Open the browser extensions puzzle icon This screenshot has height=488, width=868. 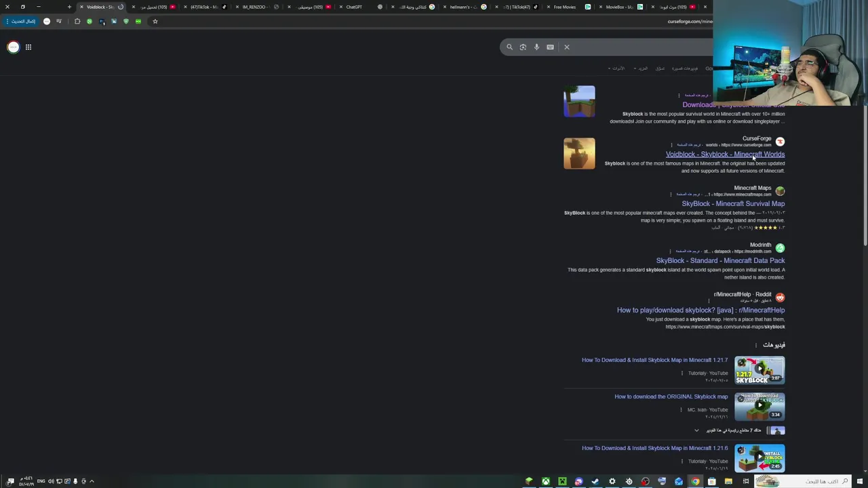77,21
